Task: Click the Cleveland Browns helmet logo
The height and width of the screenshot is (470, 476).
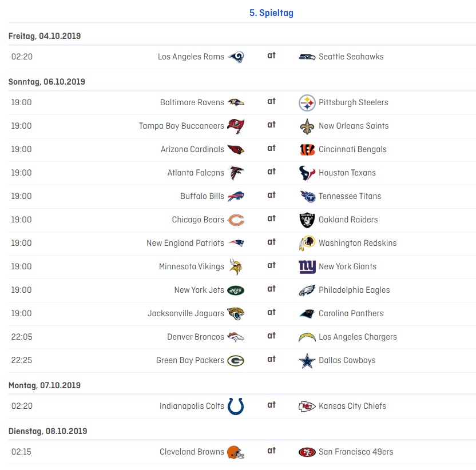Action: (236, 452)
